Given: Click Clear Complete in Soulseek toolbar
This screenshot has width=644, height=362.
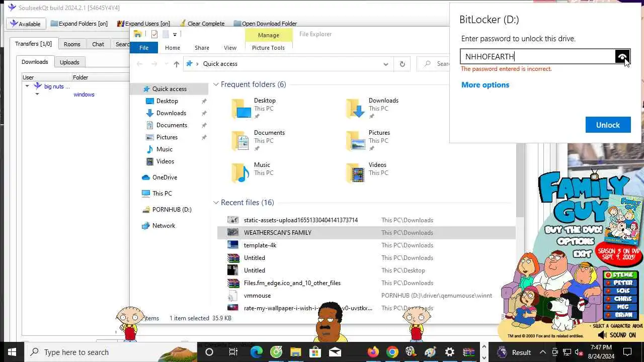Looking at the screenshot, I should (x=201, y=24).
